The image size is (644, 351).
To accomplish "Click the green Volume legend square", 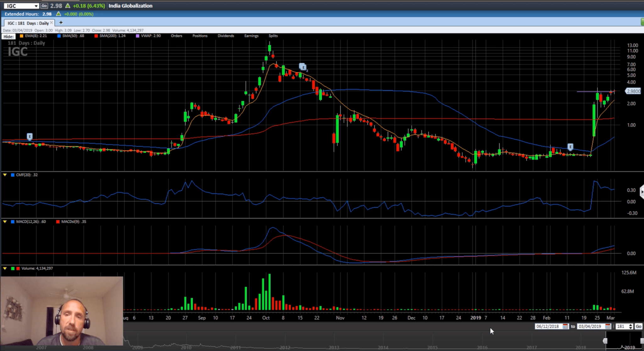I will tap(13, 269).
